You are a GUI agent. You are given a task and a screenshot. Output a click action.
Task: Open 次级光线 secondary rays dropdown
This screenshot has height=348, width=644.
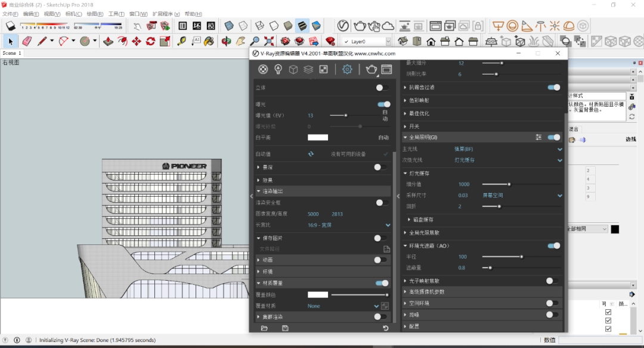[507, 160]
